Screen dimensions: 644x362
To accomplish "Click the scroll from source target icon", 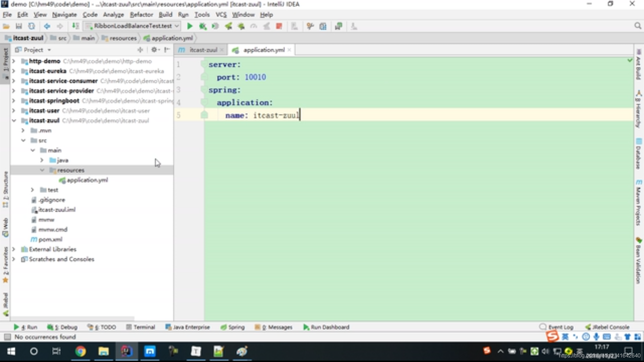I will click(140, 50).
